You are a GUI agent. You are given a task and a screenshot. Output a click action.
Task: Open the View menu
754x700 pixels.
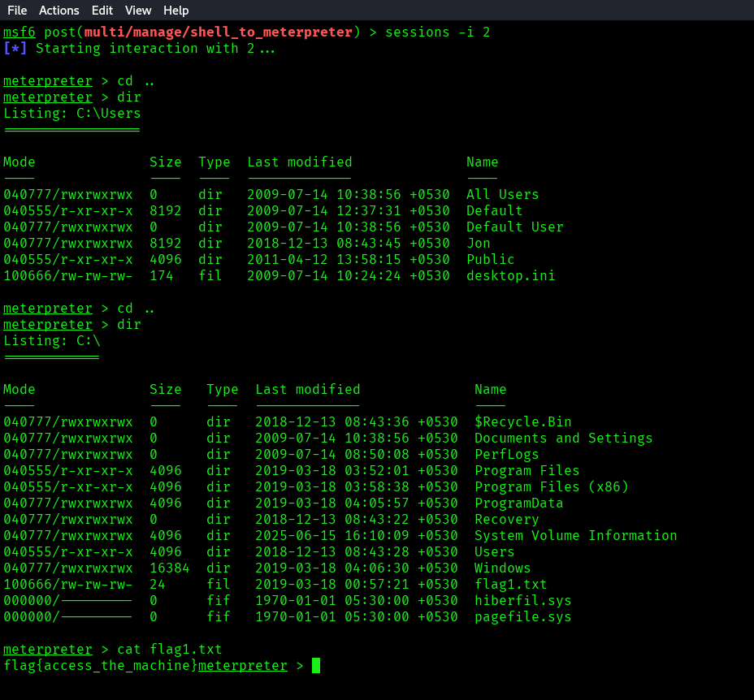138,11
